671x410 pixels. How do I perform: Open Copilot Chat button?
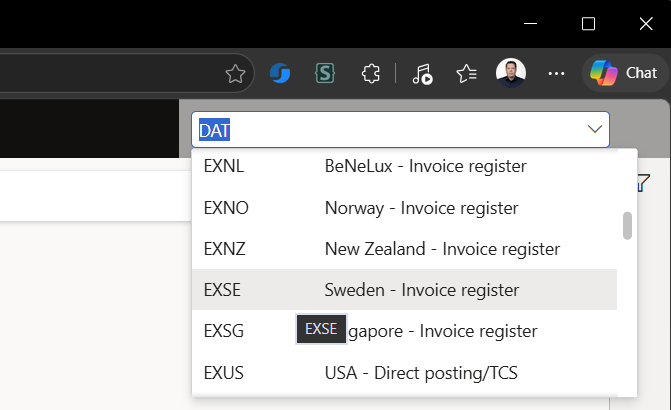pos(625,73)
